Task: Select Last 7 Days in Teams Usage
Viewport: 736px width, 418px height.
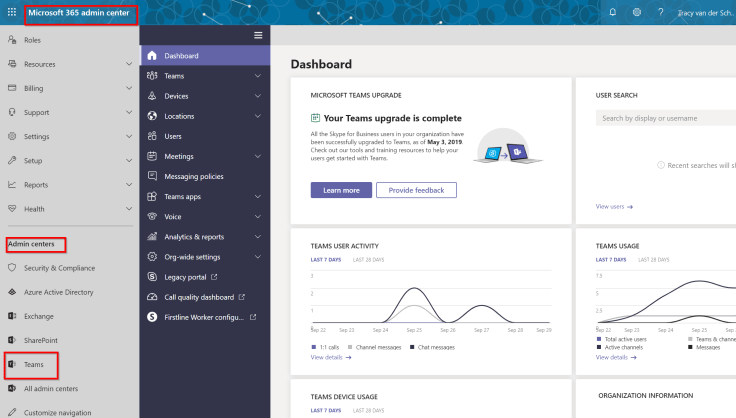Action: coord(613,260)
